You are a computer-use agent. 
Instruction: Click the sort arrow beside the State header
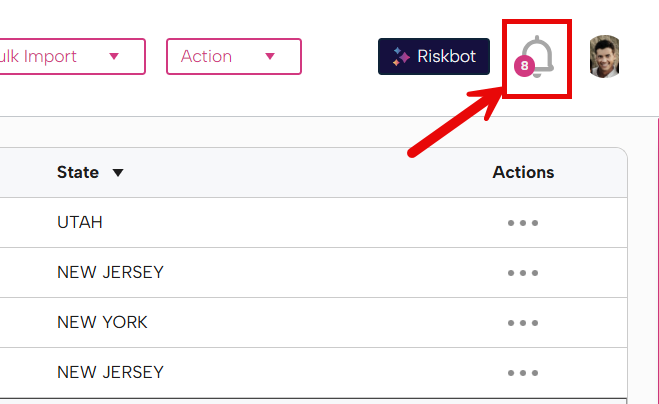pos(118,173)
